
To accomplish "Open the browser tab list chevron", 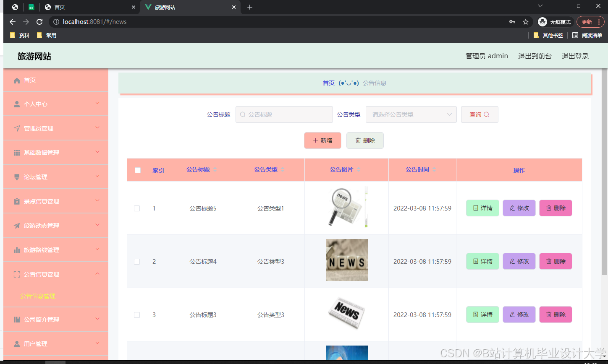I will click(540, 6).
